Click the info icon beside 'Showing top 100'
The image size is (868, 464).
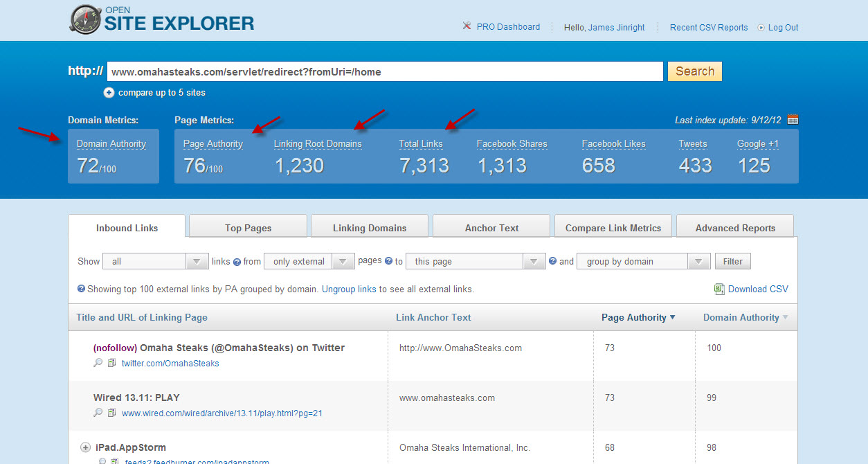point(81,289)
